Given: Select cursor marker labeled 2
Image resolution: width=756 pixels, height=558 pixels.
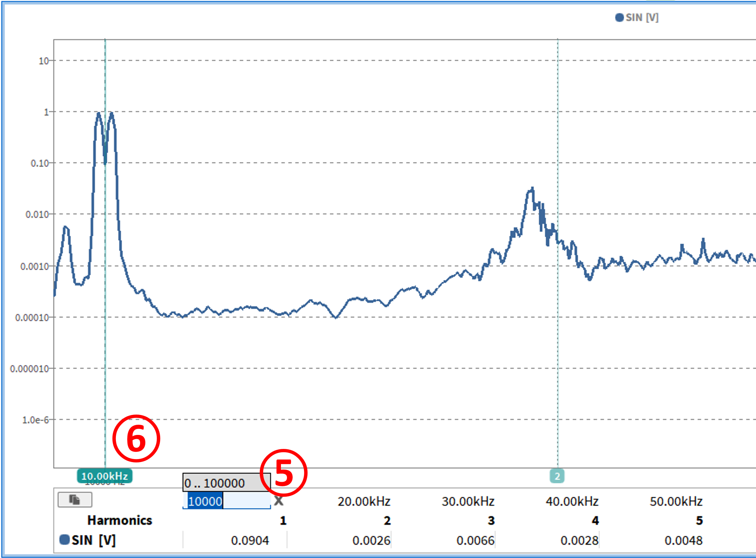Looking at the screenshot, I should pos(557,476).
